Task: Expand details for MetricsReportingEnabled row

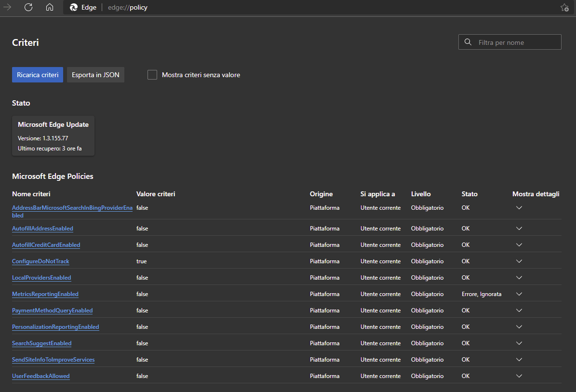Action: click(519, 294)
